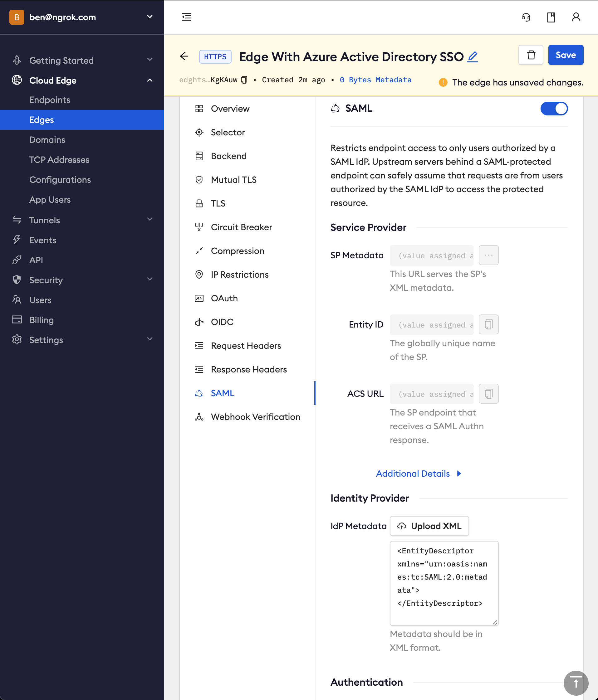The width and height of the screenshot is (598, 700).
Task: Open the 0 Bytes Metadata link
Action: [375, 80]
